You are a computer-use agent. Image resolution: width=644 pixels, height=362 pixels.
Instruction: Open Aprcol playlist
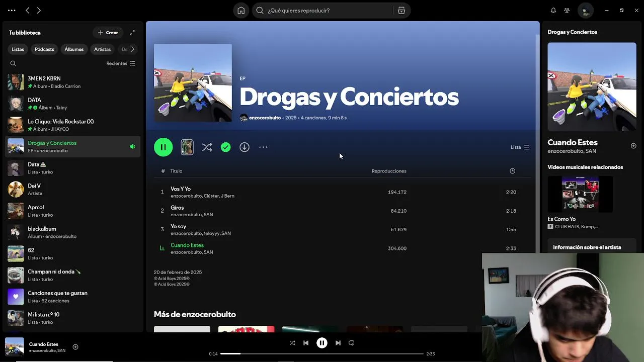click(x=73, y=211)
